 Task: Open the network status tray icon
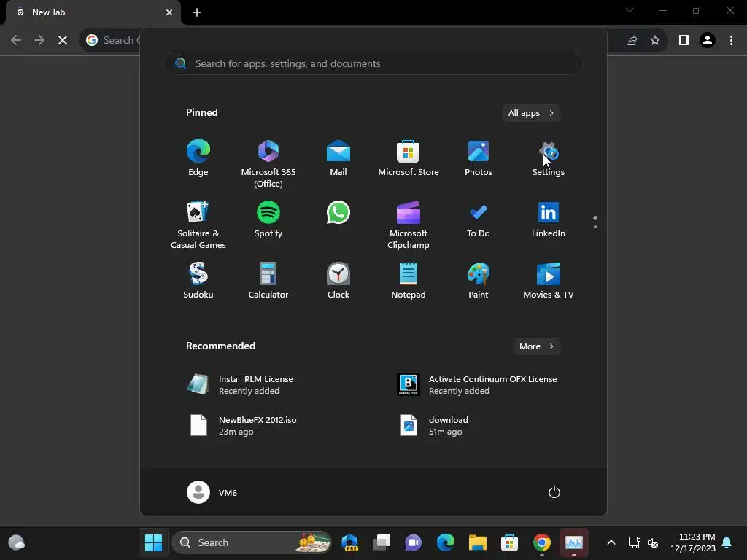pyautogui.click(x=634, y=542)
